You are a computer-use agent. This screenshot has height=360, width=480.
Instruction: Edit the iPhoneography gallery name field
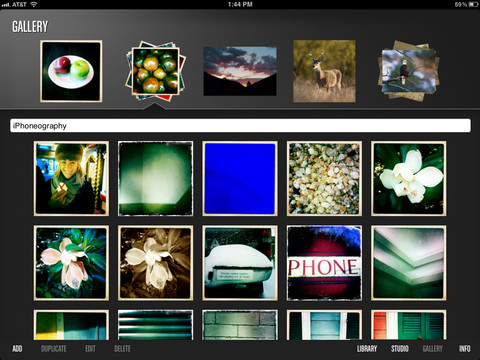click(240, 126)
